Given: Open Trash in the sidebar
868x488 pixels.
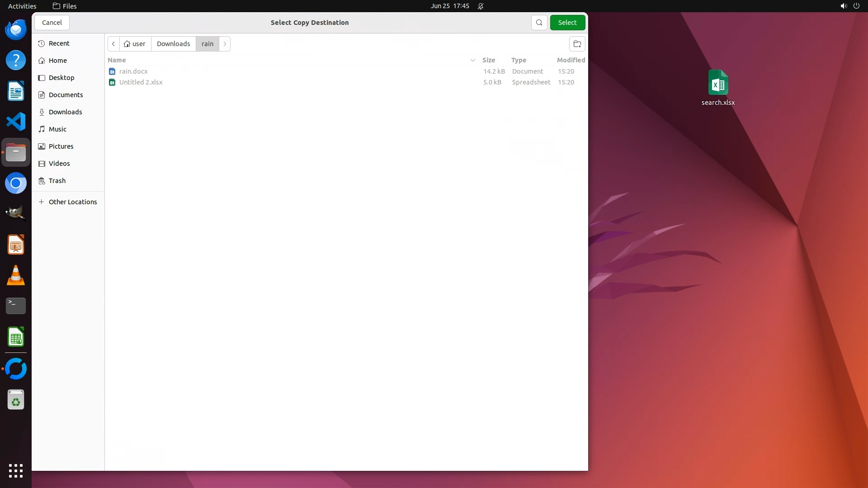Looking at the screenshot, I should 57,181.
